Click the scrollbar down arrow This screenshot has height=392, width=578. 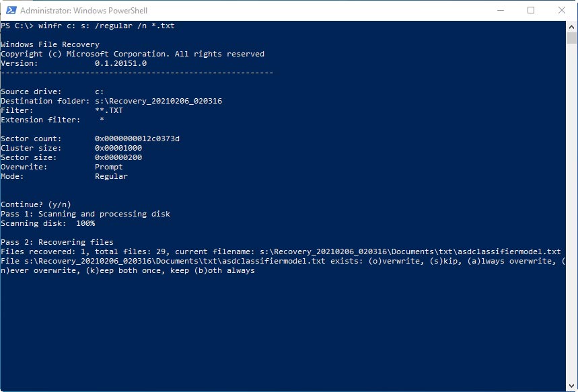(x=571, y=386)
